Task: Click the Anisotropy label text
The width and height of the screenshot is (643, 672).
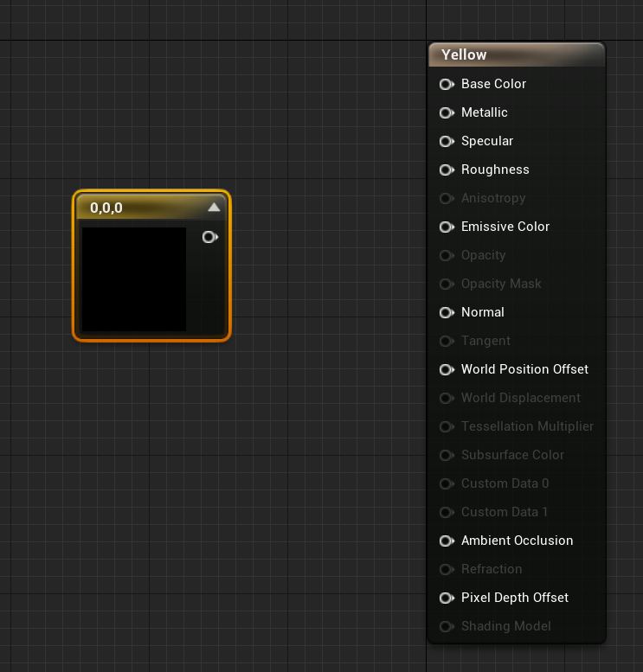Action: coord(493,198)
